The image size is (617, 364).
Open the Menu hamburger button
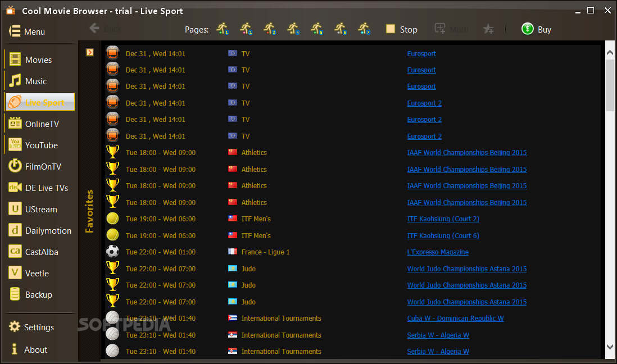coord(27,31)
